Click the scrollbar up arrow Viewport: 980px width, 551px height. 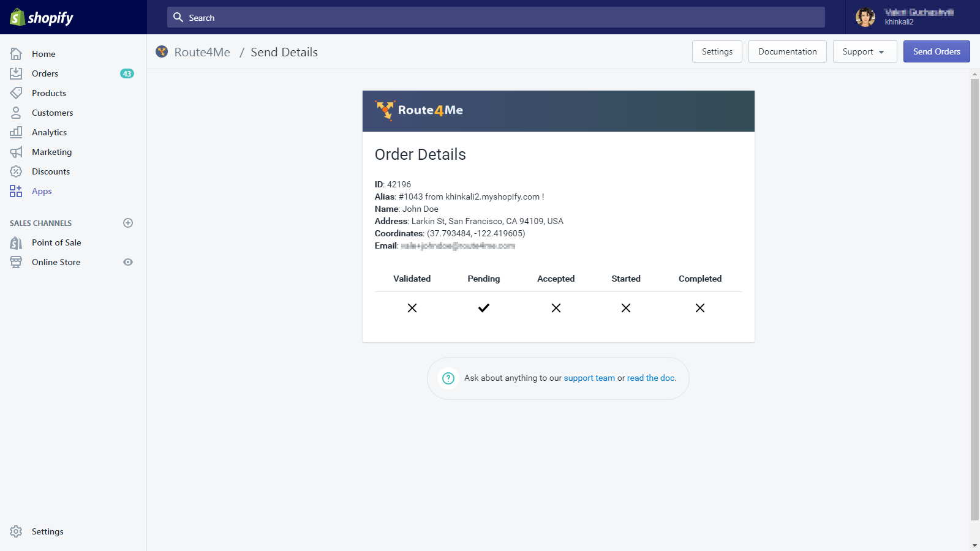pos(974,74)
